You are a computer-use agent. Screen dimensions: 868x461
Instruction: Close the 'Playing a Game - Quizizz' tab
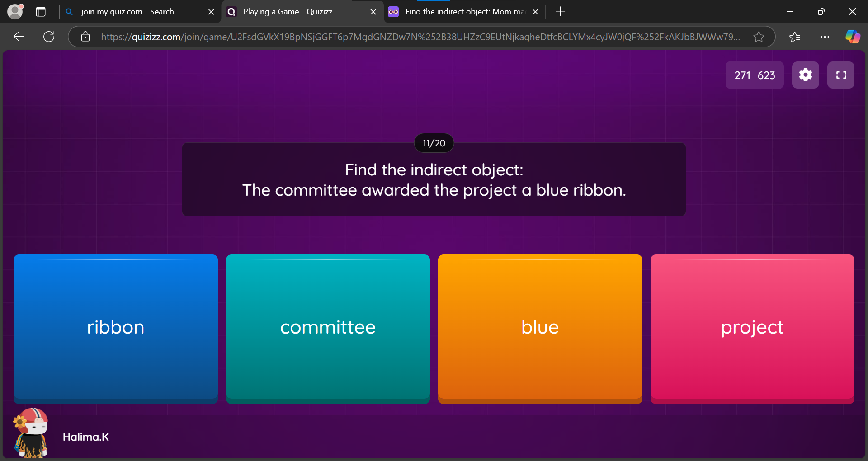(373, 12)
